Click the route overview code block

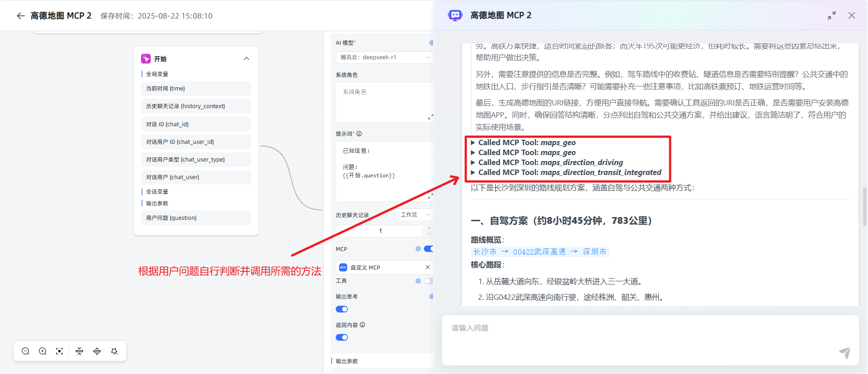[x=540, y=251]
